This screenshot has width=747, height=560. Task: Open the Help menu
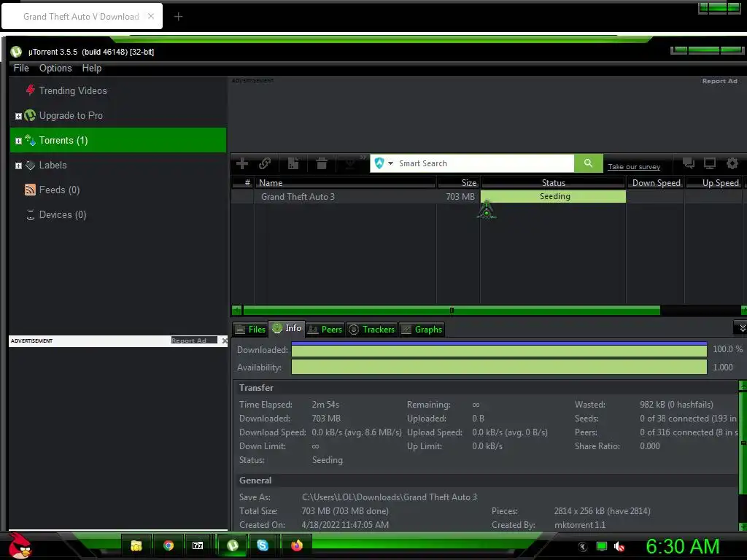(x=91, y=68)
